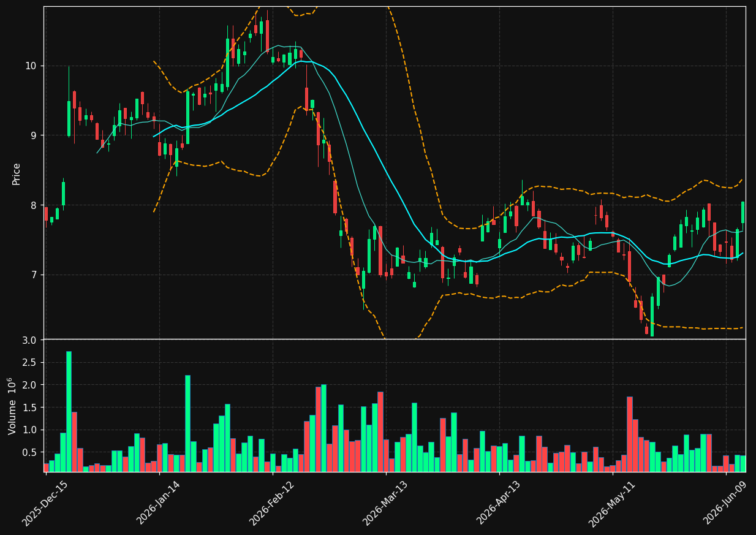Click the price tick label 8
The width and height of the screenshot is (756, 535).
(x=34, y=205)
